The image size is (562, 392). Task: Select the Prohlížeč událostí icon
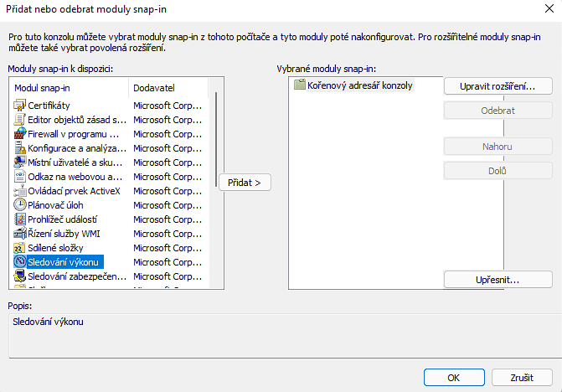(20, 219)
